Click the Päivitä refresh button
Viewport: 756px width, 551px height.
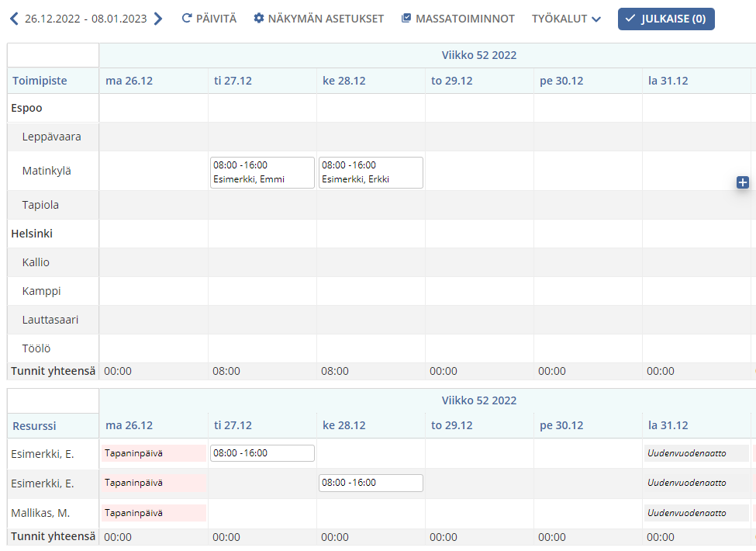click(x=209, y=19)
